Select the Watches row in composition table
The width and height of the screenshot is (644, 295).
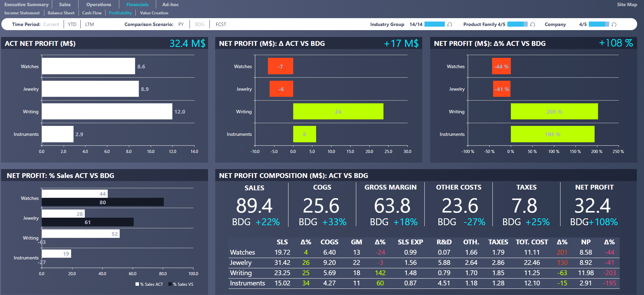[x=424, y=252]
